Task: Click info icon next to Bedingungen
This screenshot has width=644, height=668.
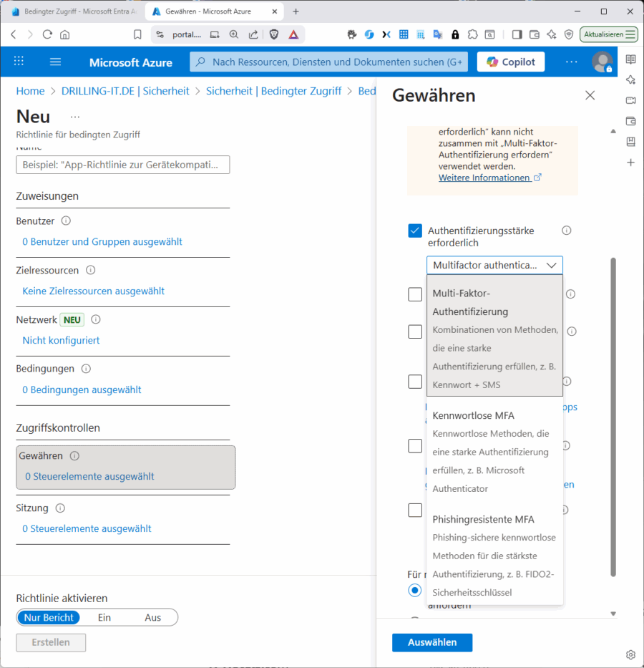Action: pos(86,369)
